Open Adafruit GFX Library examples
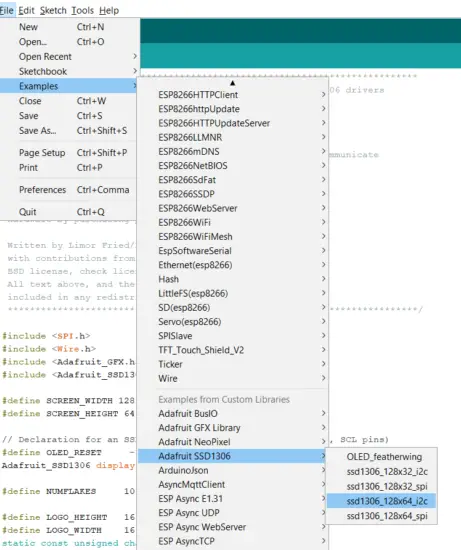 (233, 428)
